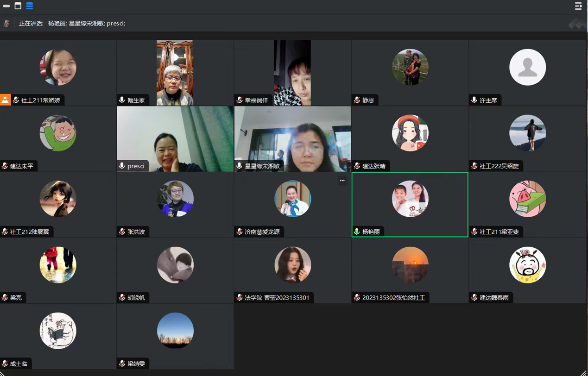Click name label 社工212陆展翼
This screenshot has width=588, height=376.
pyautogui.click(x=30, y=232)
